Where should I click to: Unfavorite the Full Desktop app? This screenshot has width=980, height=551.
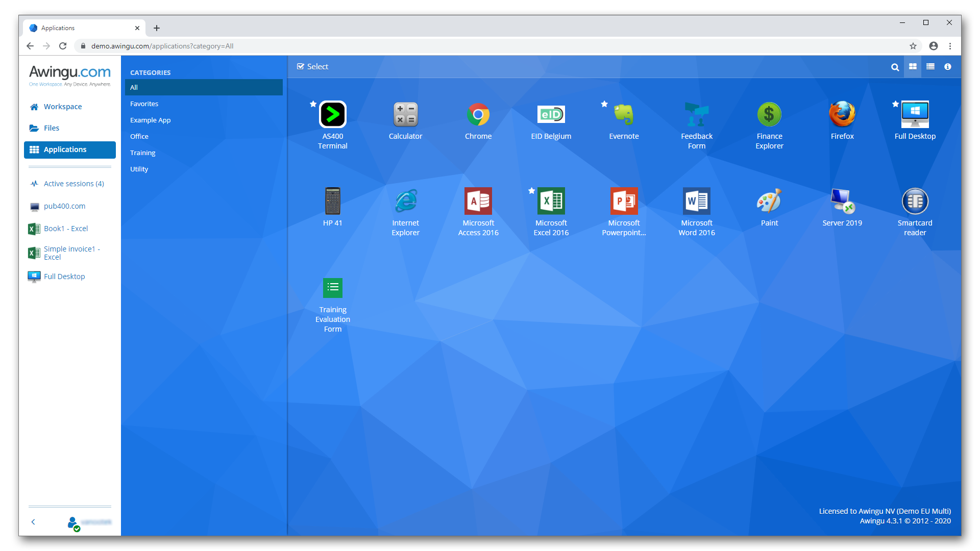tap(895, 104)
